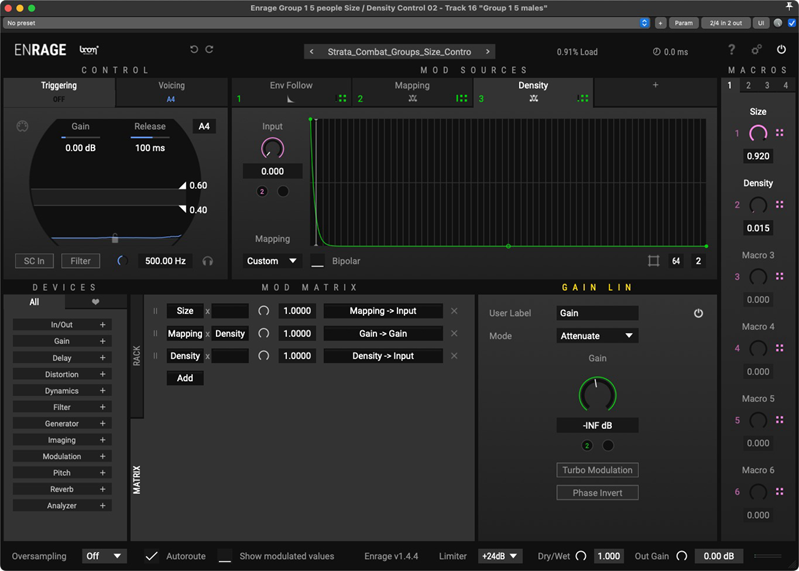Image resolution: width=799 pixels, height=571 pixels.
Task: Toggle the Bipolar checkbox
Action: click(318, 261)
